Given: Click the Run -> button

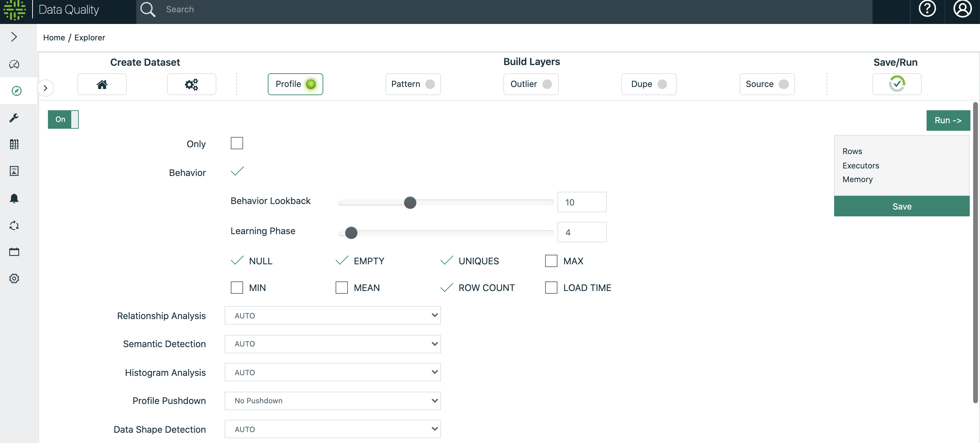Looking at the screenshot, I should click(x=948, y=120).
